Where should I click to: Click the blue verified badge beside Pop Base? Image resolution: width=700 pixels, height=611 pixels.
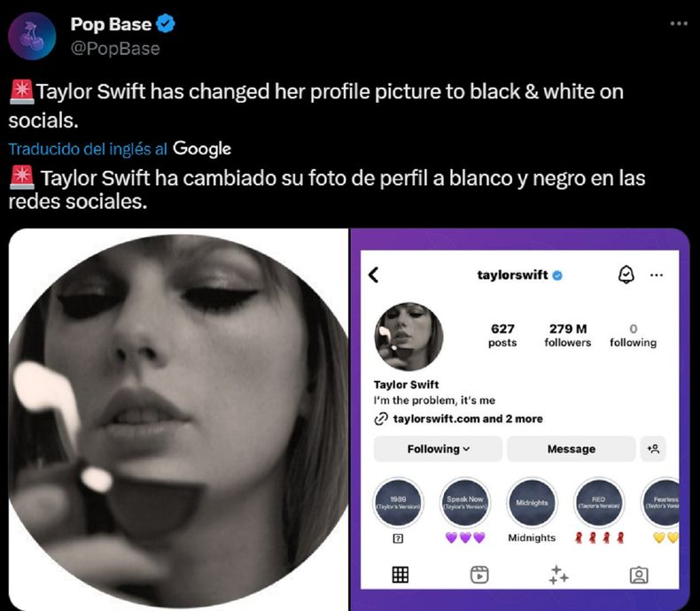(x=166, y=25)
